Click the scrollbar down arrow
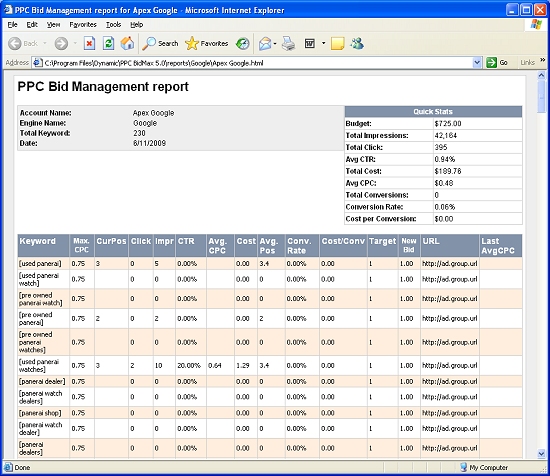The width and height of the screenshot is (550, 476). tap(541, 454)
